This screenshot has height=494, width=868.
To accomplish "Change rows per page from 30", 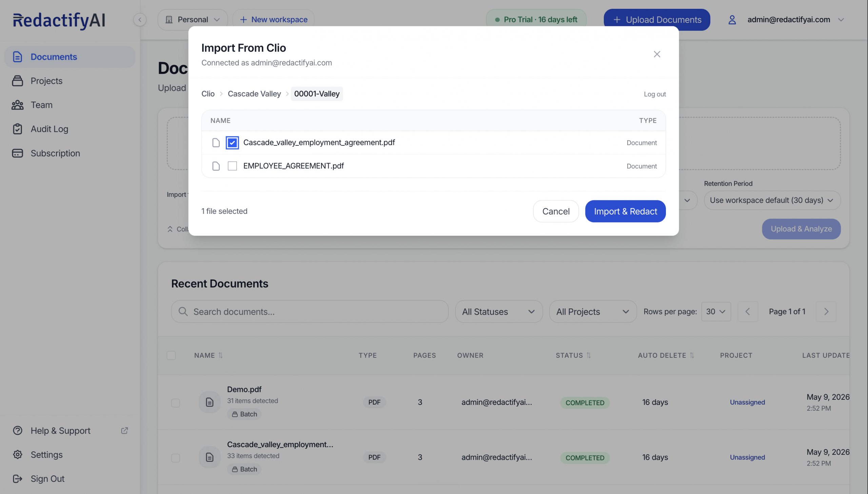I will point(716,311).
